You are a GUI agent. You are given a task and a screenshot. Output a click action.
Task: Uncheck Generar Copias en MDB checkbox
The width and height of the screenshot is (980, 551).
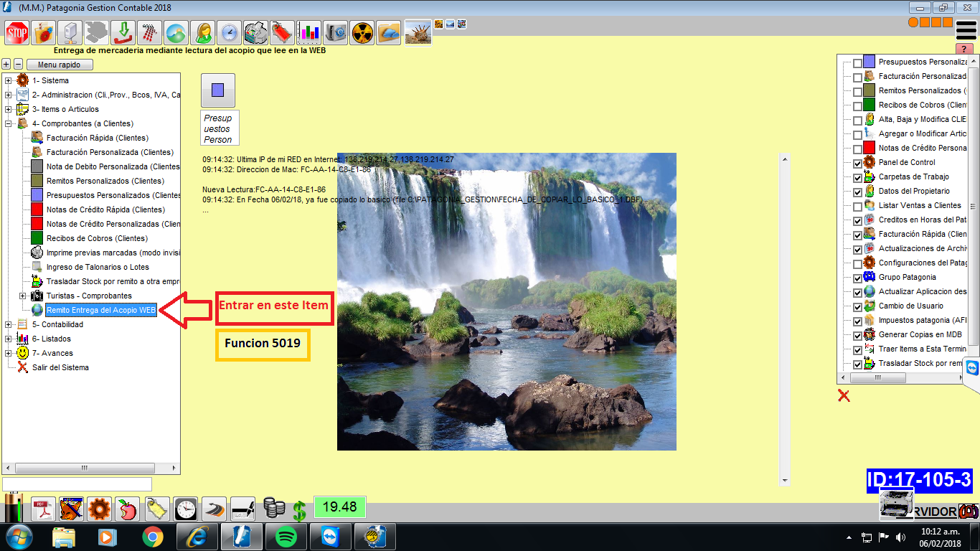[858, 336]
